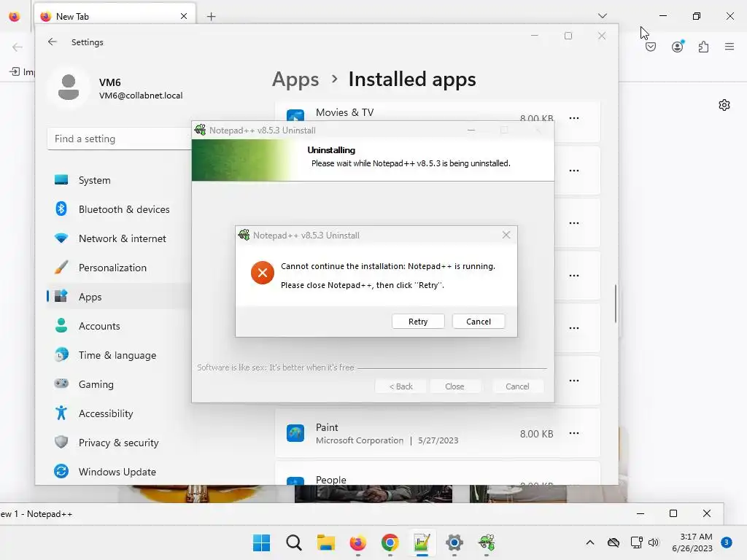Click Firefox back navigation arrow
Viewport: 747px width, 560px height.
coord(18,47)
